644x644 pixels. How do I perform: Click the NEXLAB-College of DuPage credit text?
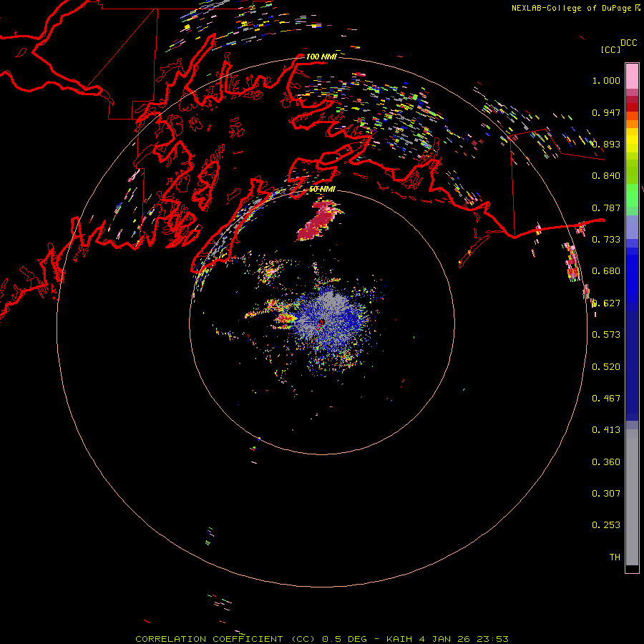click(x=571, y=8)
